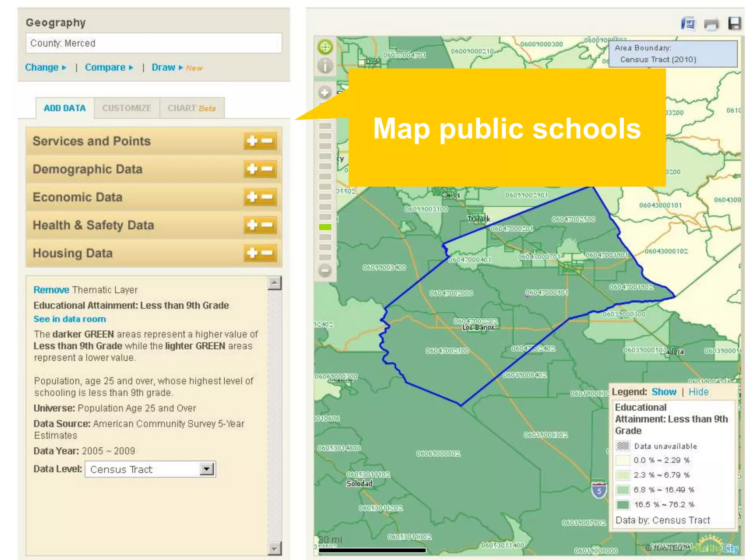Expand Services and Points with plus icon

[x=252, y=141]
